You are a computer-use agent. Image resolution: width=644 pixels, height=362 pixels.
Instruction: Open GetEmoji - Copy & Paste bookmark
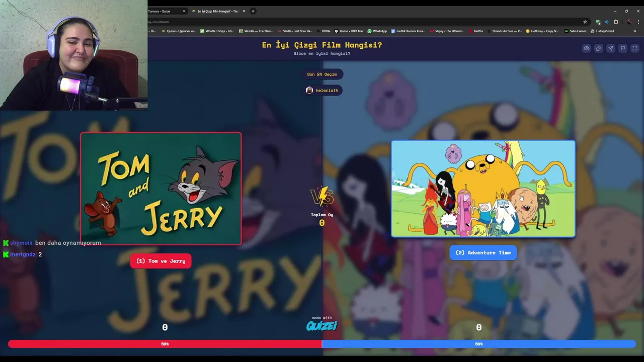click(542, 31)
